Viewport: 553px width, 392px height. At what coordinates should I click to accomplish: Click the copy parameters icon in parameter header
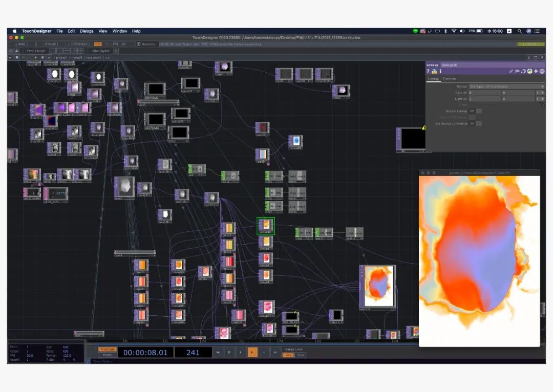(523, 71)
